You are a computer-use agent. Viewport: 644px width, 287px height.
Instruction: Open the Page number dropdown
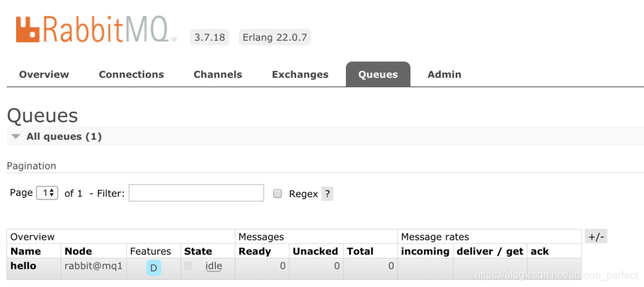point(47,193)
